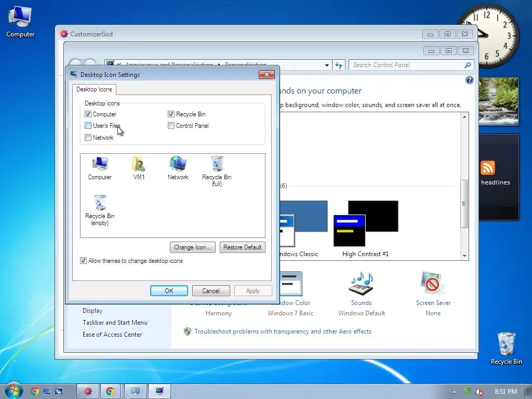Select the Recycle Bin (full) icon
Viewport: 532px width, 399px height.
[x=217, y=171]
